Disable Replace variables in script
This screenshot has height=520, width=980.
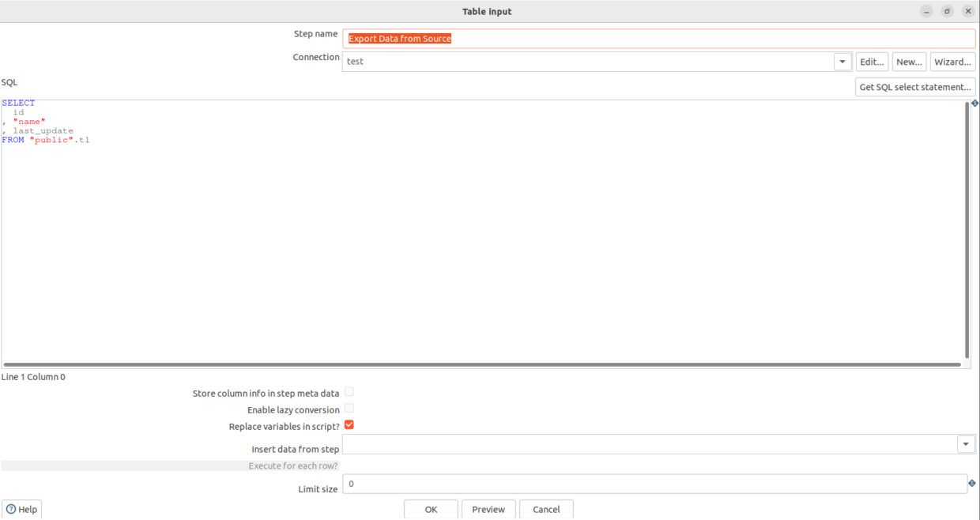pyautogui.click(x=349, y=425)
